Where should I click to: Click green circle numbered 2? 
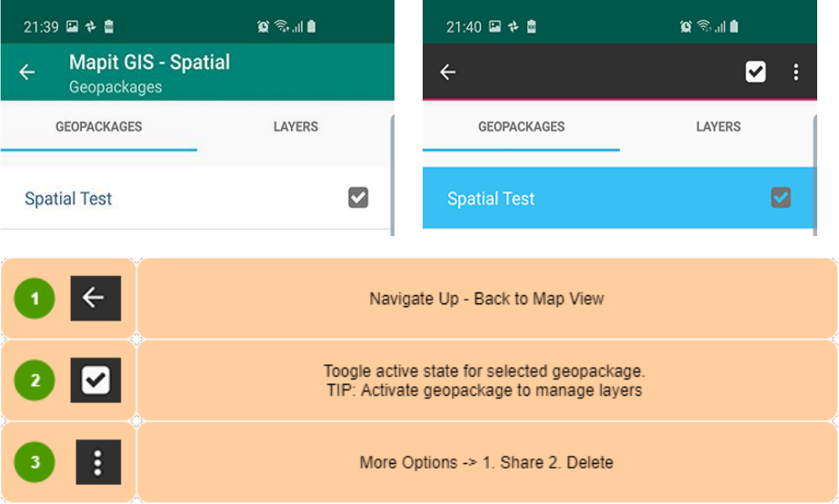coord(35,380)
